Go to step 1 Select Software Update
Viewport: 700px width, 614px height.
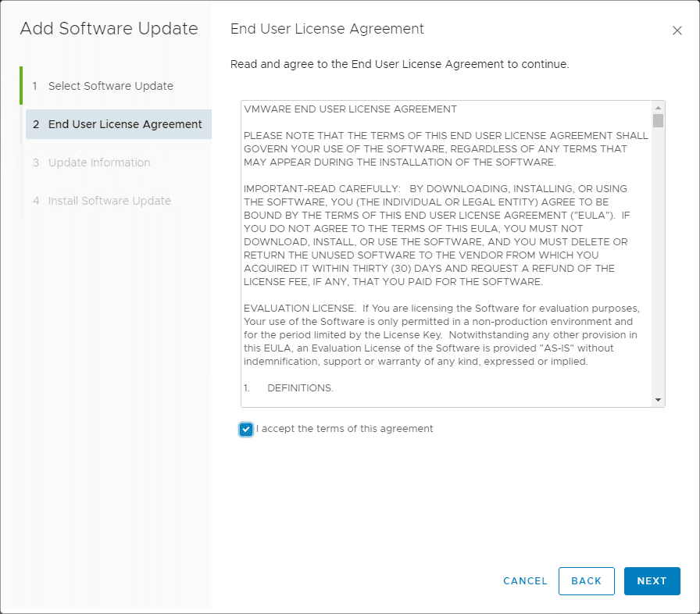(x=110, y=86)
